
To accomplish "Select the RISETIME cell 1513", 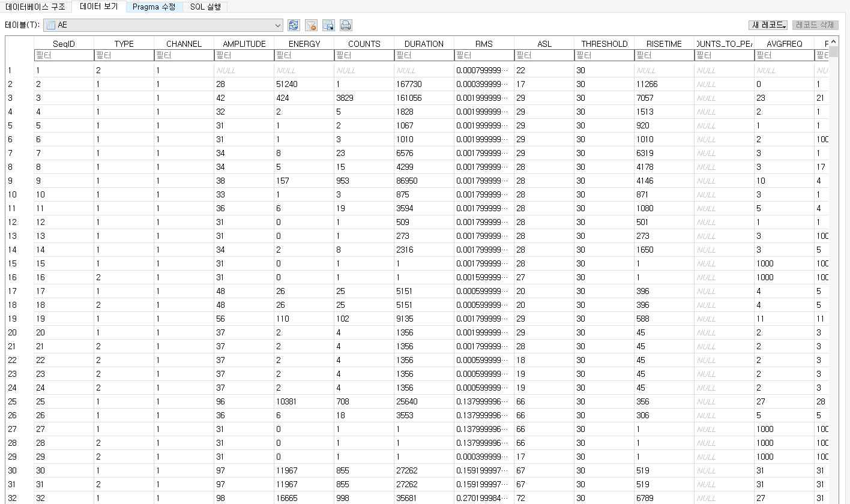I will 664,112.
